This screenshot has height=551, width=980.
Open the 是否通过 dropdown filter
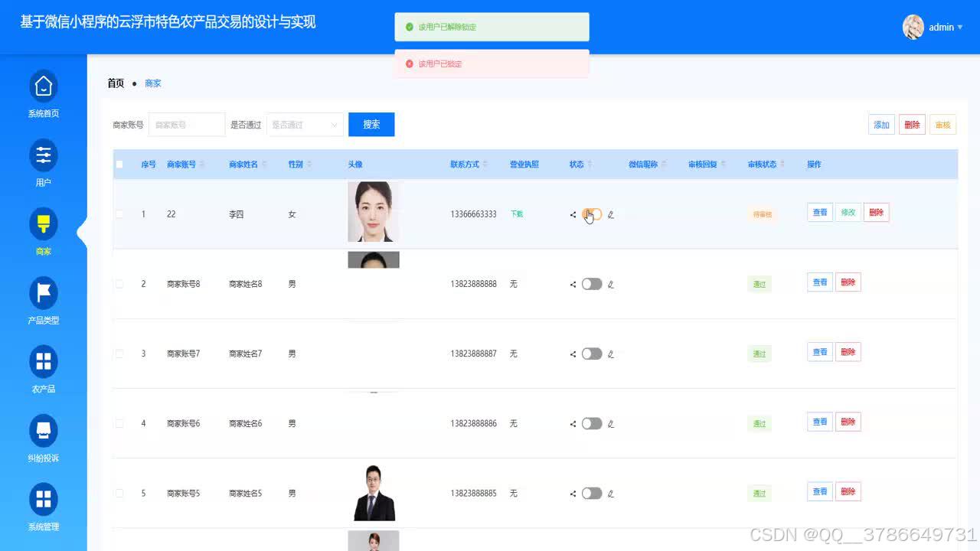click(x=305, y=125)
